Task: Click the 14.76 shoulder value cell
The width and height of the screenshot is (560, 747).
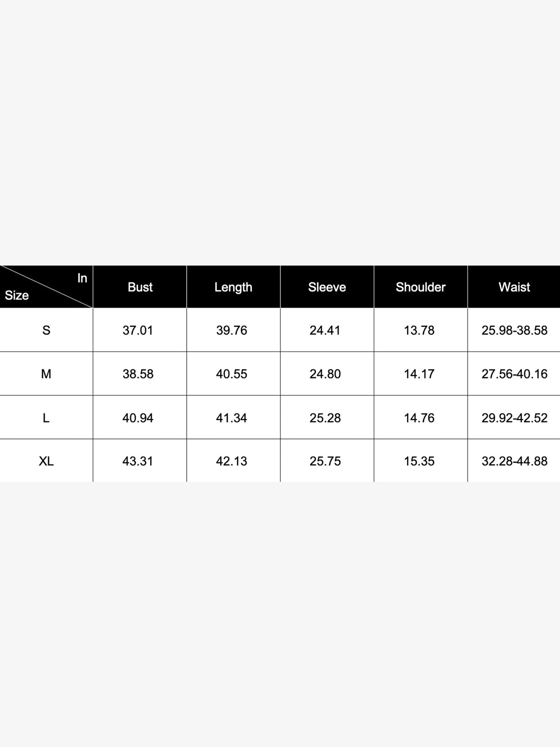Action: click(420, 417)
